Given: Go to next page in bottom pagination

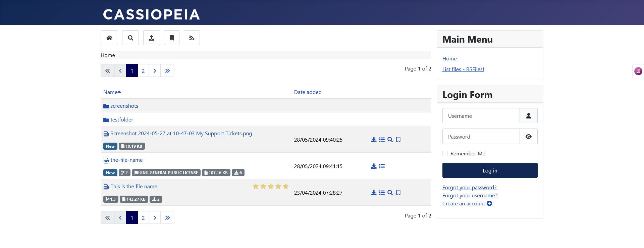Looking at the screenshot, I should [x=155, y=218].
